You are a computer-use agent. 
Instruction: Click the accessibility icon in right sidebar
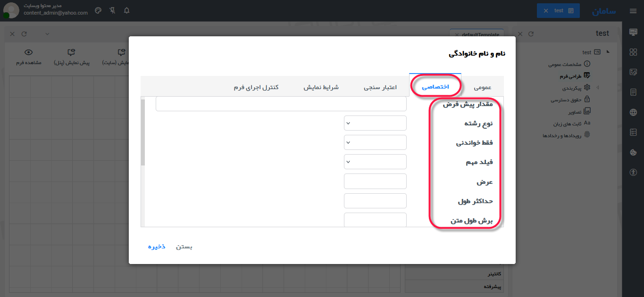[633, 173]
